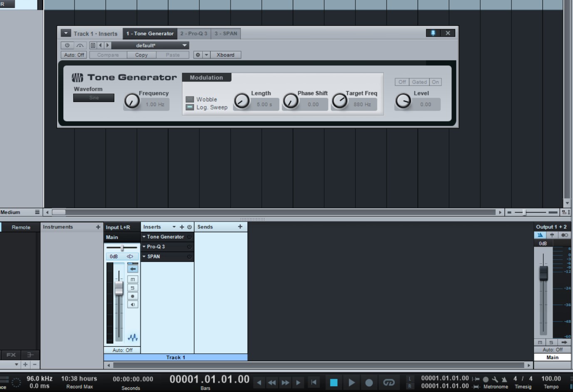
Task: Set tone generator mode to Gated
Action: 419,82
